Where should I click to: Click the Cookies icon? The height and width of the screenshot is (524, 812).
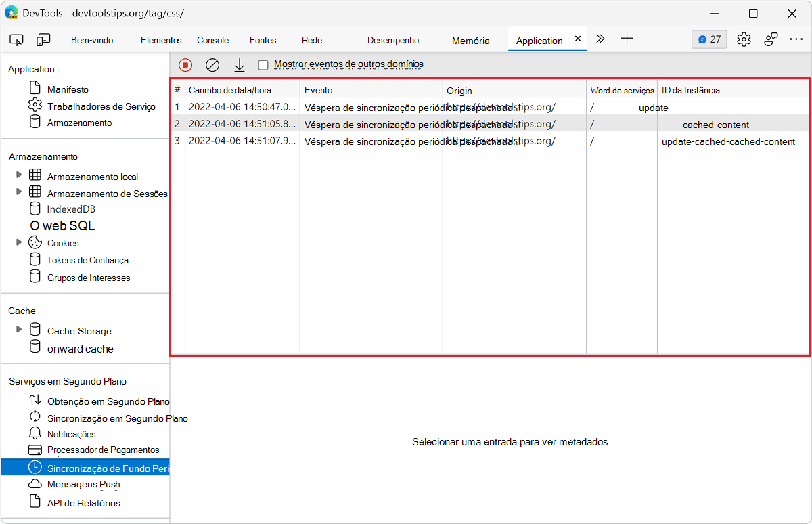tap(35, 242)
